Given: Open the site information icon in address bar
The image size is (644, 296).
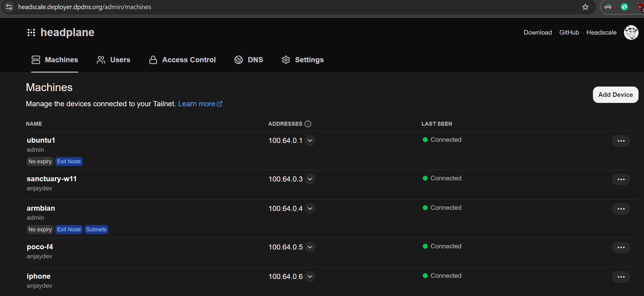Looking at the screenshot, I should [x=9, y=7].
